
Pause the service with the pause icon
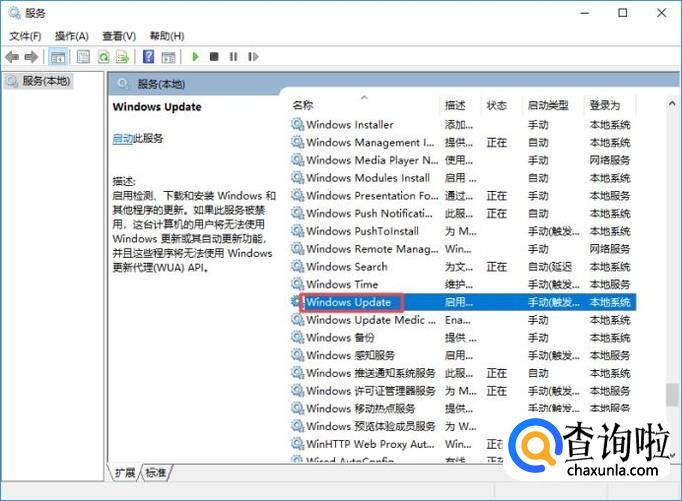(x=232, y=57)
